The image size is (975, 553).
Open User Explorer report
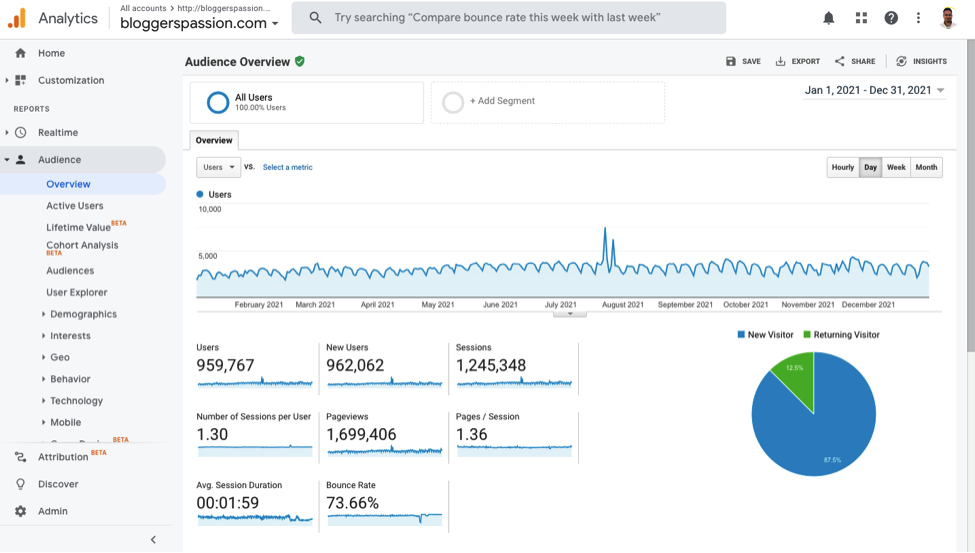(76, 292)
